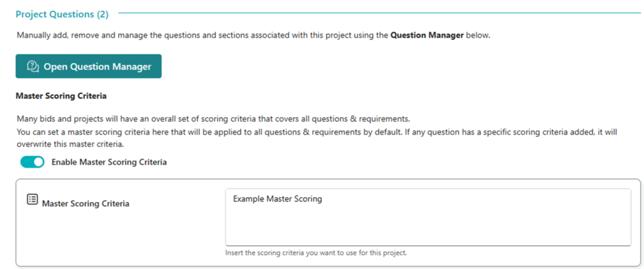Click the white knob of the enable toggle
The width and height of the screenshot is (644, 269).
38,162
